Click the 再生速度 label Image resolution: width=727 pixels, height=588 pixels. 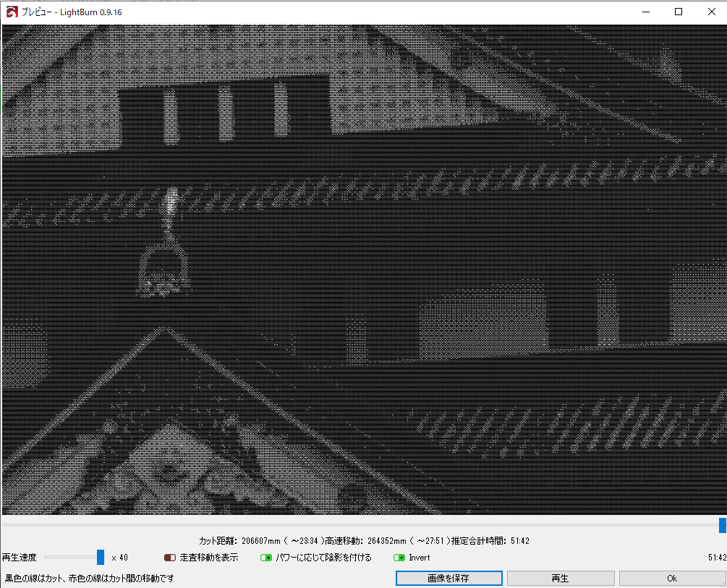coord(19,558)
